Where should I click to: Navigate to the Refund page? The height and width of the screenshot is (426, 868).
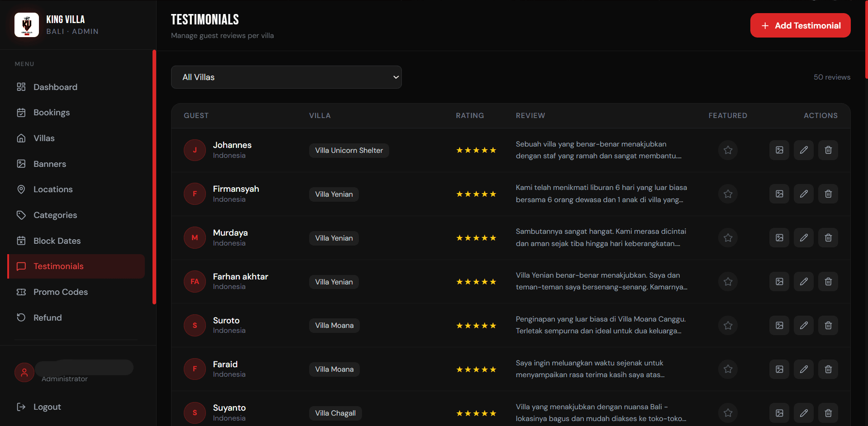coord(76,318)
